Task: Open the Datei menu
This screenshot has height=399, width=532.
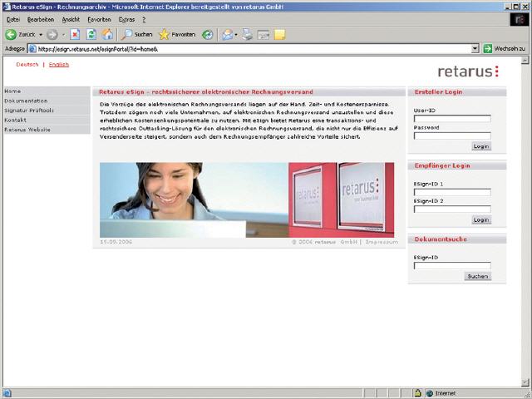Action: [13, 20]
